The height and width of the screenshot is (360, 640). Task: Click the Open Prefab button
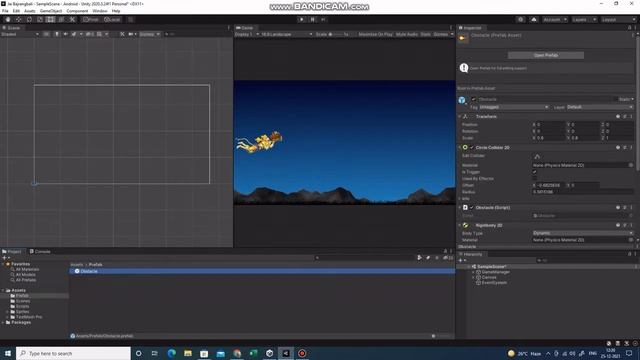[546, 55]
